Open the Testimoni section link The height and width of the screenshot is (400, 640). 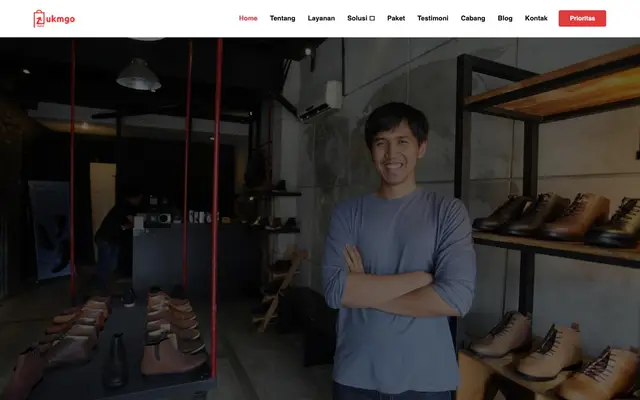pyautogui.click(x=433, y=18)
